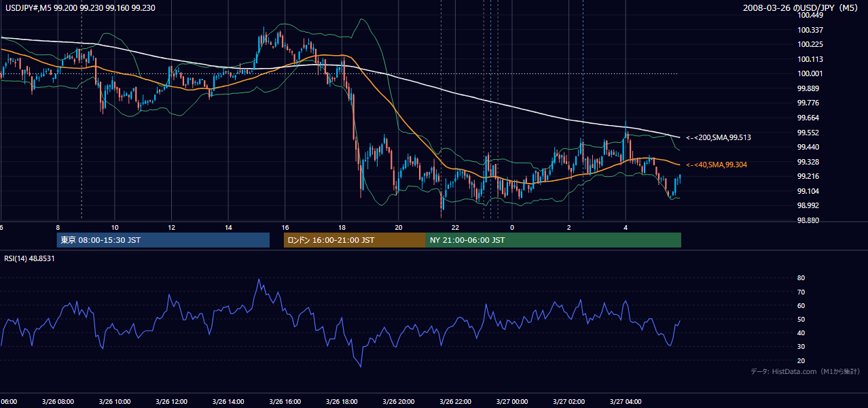
Task: Click price axis label 99.440
Action: click(x=809, y=147)
